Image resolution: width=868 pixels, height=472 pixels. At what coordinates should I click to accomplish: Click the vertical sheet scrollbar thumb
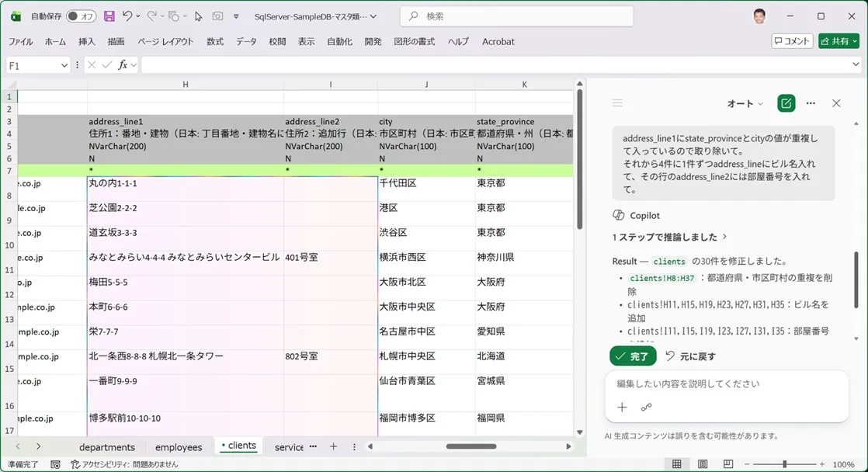[580, 159]
